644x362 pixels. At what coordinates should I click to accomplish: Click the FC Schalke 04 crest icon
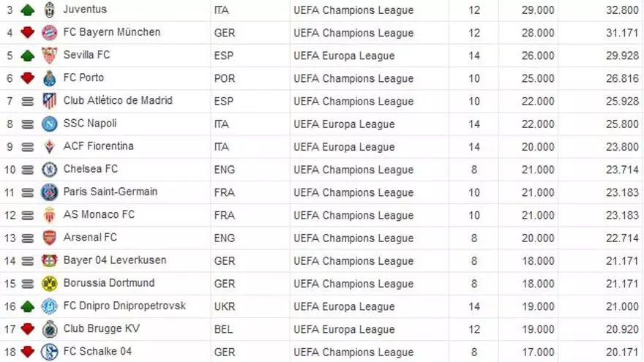click(49, 352)
